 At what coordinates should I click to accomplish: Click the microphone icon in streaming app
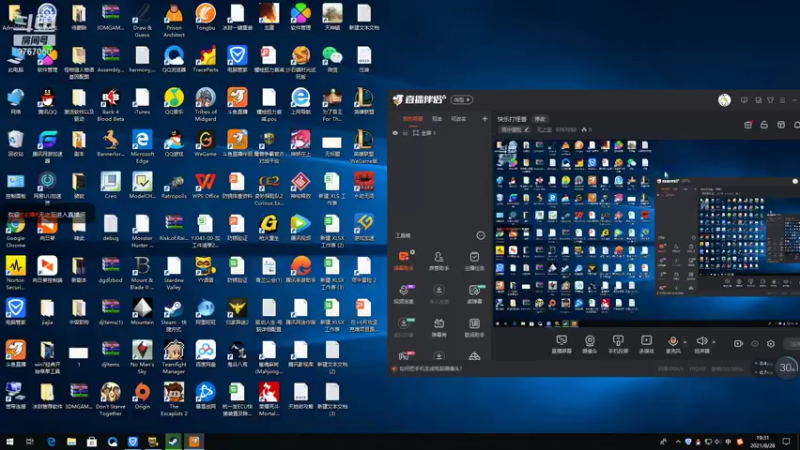tap(673, 341)
